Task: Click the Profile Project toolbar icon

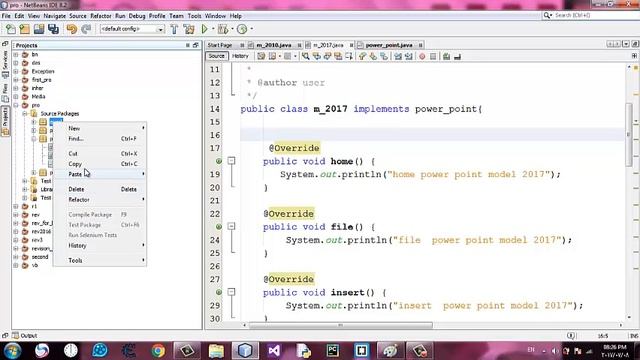Action: pos(242,29)
